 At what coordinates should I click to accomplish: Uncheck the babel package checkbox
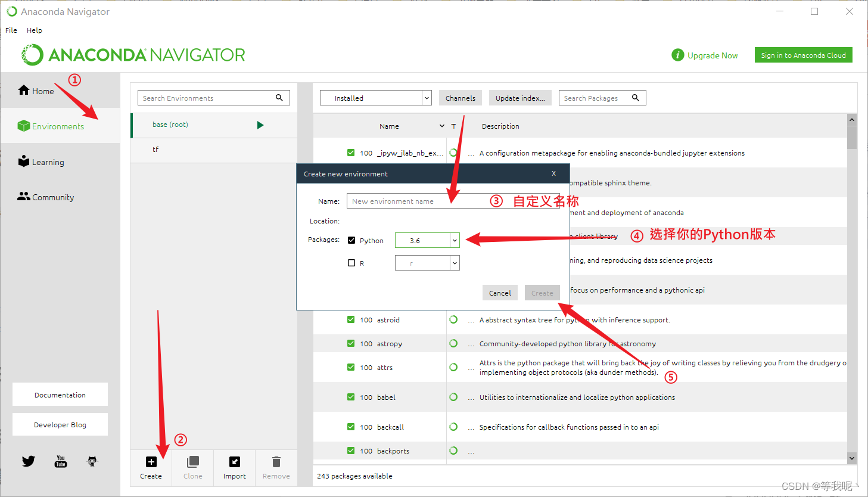tap(351, 397)
